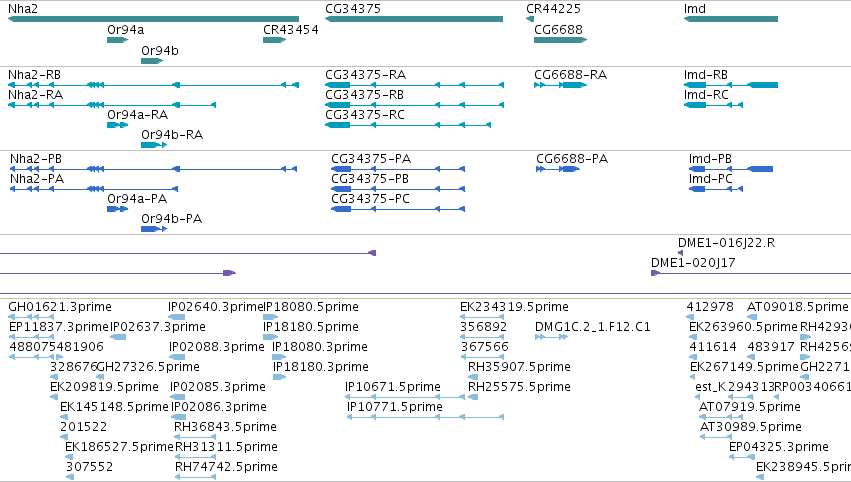The width and height of the screenshot is (851, 482).
Task: Select the CG34375-PA protein
Action: (x=398, y=169)
